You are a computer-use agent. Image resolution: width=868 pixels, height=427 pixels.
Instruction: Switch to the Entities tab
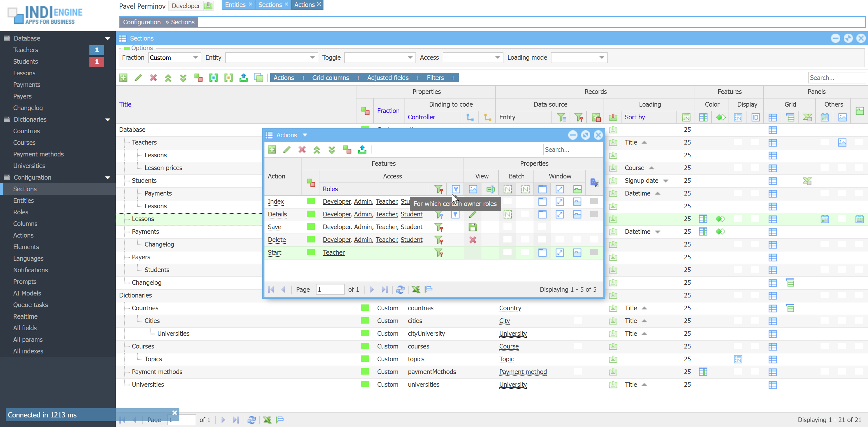pyautogui.click(x=235, y=5)
